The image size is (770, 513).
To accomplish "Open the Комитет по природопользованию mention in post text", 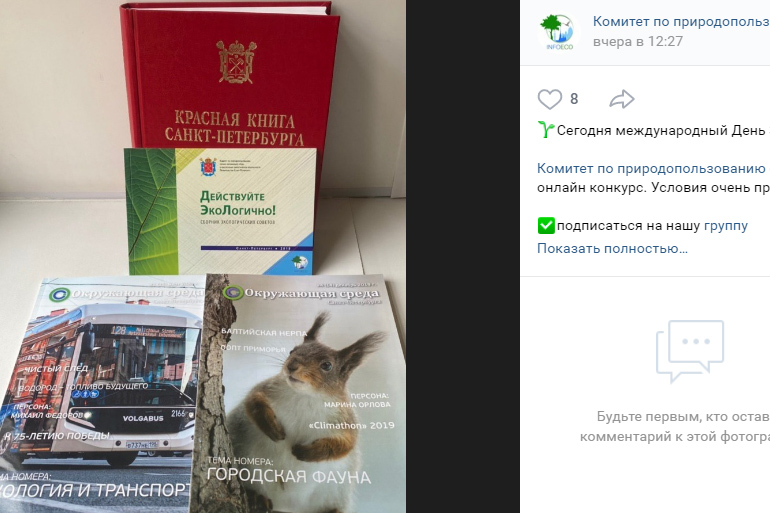I will pos(651,168).
